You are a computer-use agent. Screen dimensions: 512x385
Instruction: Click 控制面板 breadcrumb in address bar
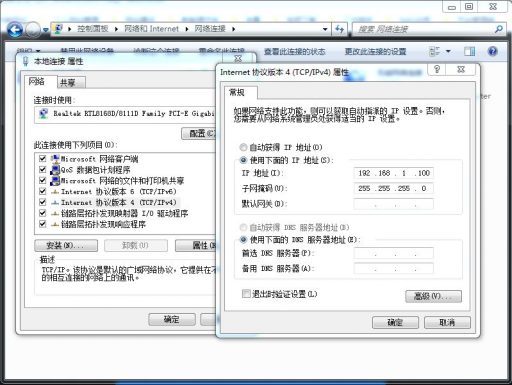tap(93, 29)
